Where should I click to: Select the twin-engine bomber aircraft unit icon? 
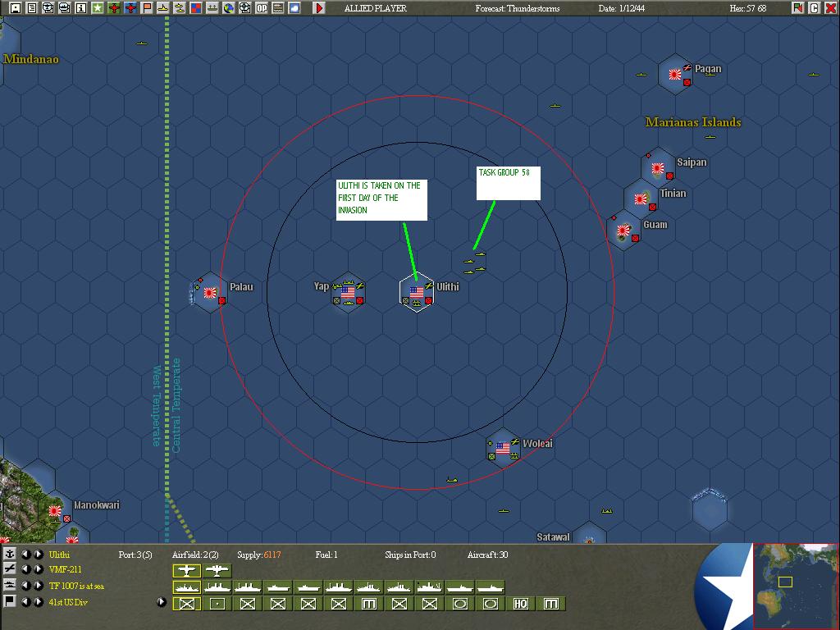coord(217,571)
